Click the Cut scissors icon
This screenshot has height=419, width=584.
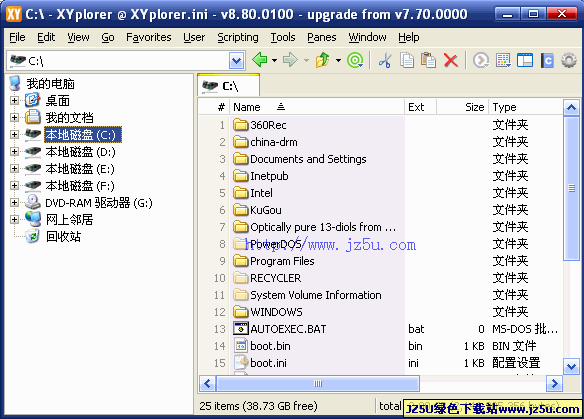385,60
